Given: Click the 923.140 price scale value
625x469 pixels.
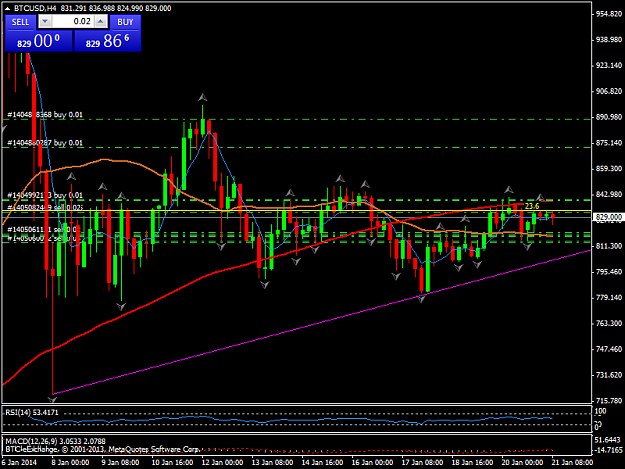Looking at the screenshot, I should (609, 65).
